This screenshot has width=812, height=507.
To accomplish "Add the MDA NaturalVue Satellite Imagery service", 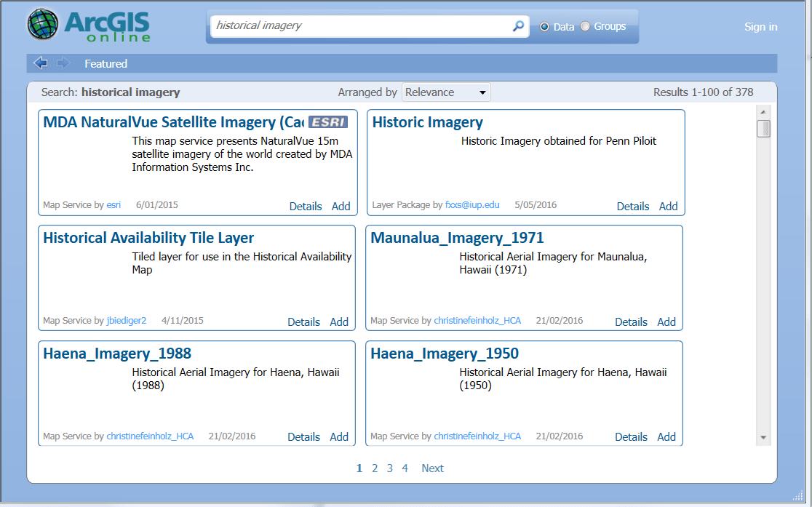I will point(341,206).
